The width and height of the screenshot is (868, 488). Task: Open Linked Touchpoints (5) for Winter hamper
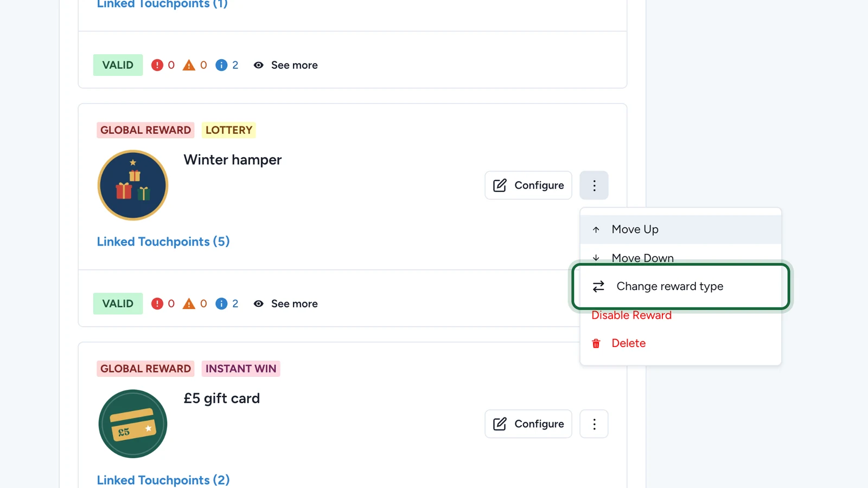pos(163,242)
